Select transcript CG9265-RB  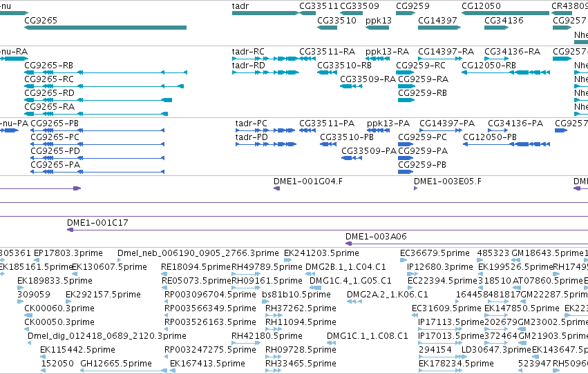pos(106,72)
